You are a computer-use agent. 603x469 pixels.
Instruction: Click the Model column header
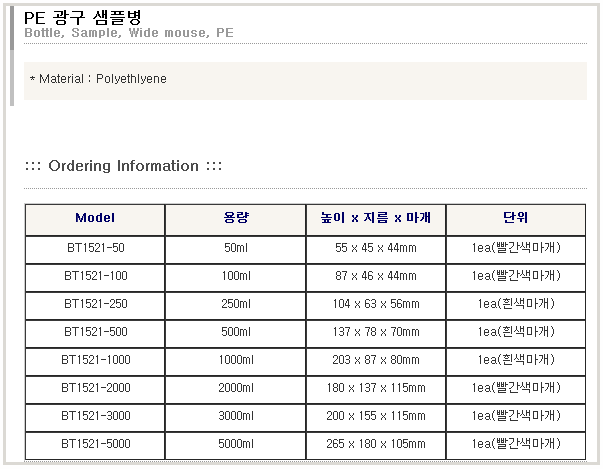point(95,218)
